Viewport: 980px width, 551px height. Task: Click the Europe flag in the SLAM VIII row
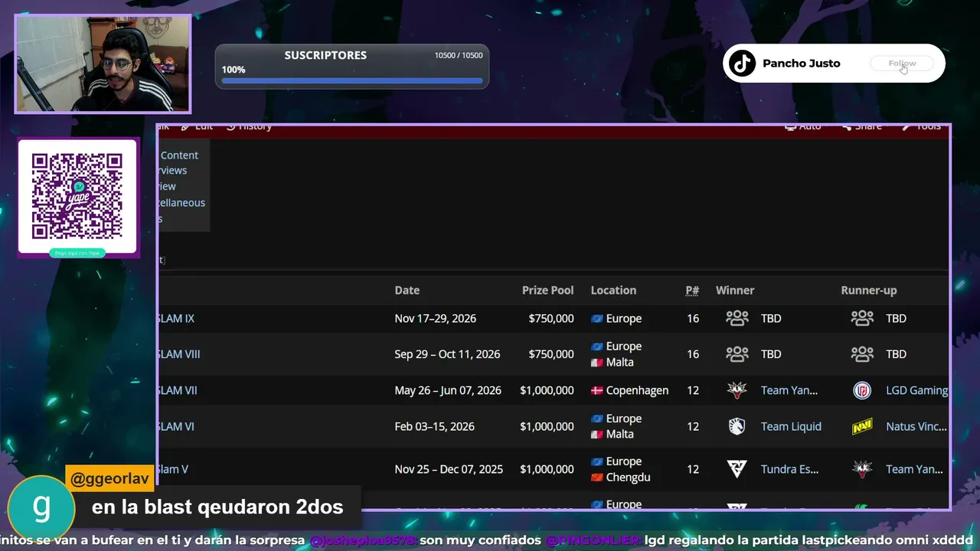597,347
